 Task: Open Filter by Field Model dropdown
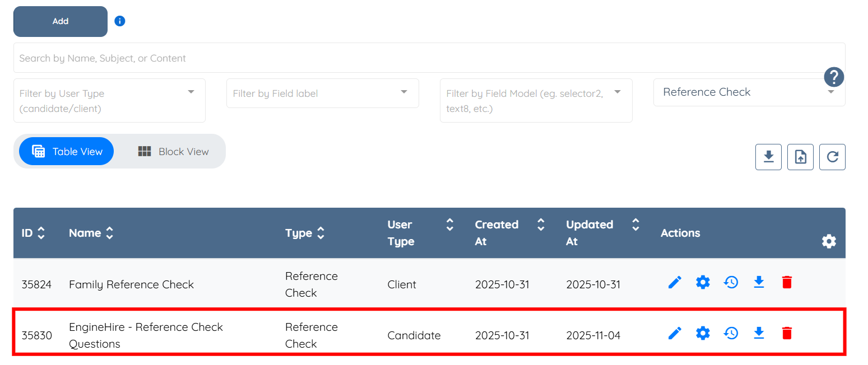(x=536, y=101)
